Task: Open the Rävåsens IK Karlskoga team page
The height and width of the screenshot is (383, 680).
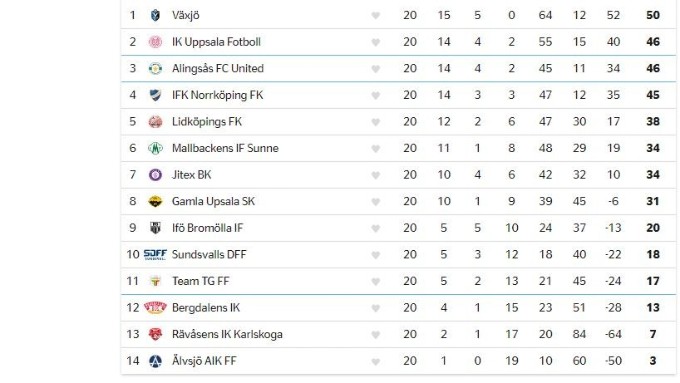Action: (227, 334)
